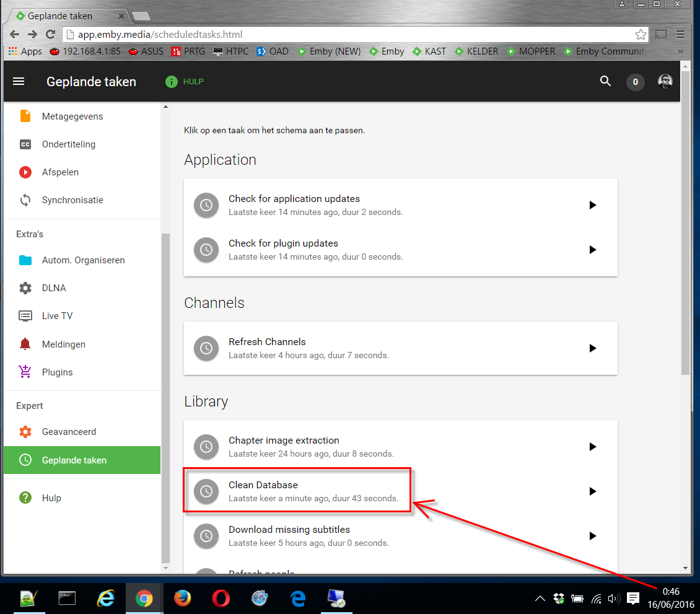Open the 192.168.4.1:85 bookmark
This screenshot has width=700, height=614.
(x=85, y=51)
